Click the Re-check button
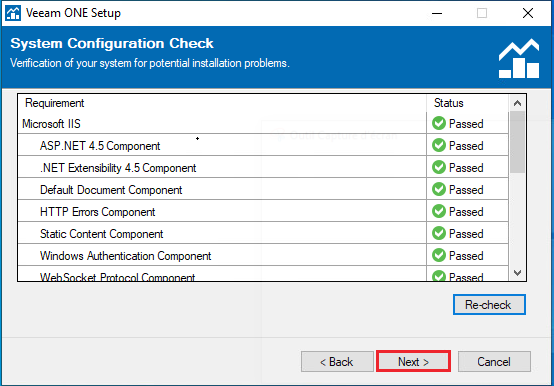The height and width of the screenshot is (386, 554). [x=489, y=304]
